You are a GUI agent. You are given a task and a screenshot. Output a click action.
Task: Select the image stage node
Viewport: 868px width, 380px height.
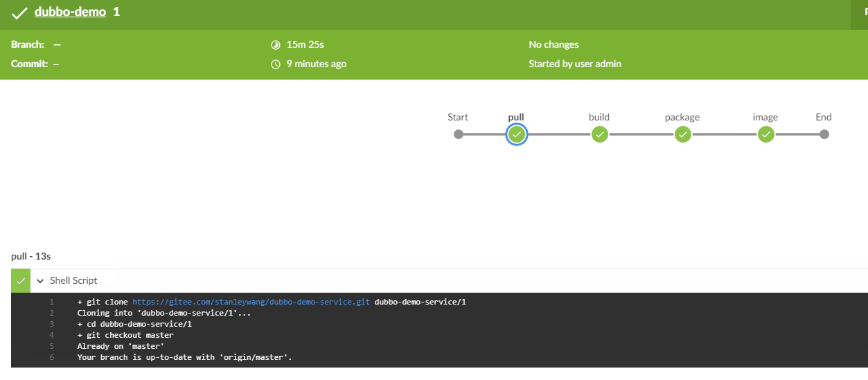click(x=765, y=134)
